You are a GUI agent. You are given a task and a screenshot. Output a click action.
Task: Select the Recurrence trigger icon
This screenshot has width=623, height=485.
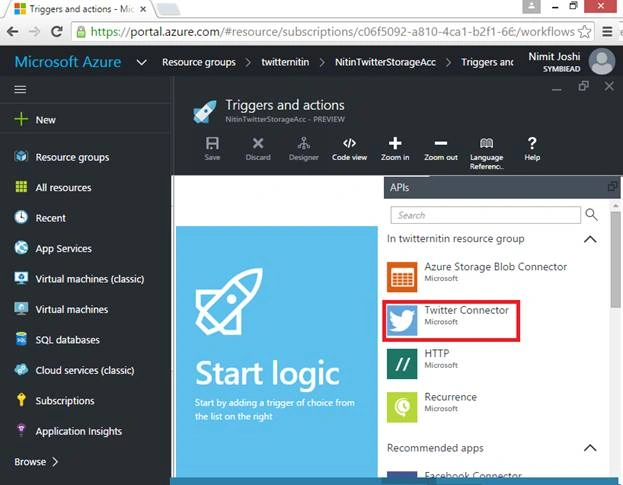pos(402,407)
